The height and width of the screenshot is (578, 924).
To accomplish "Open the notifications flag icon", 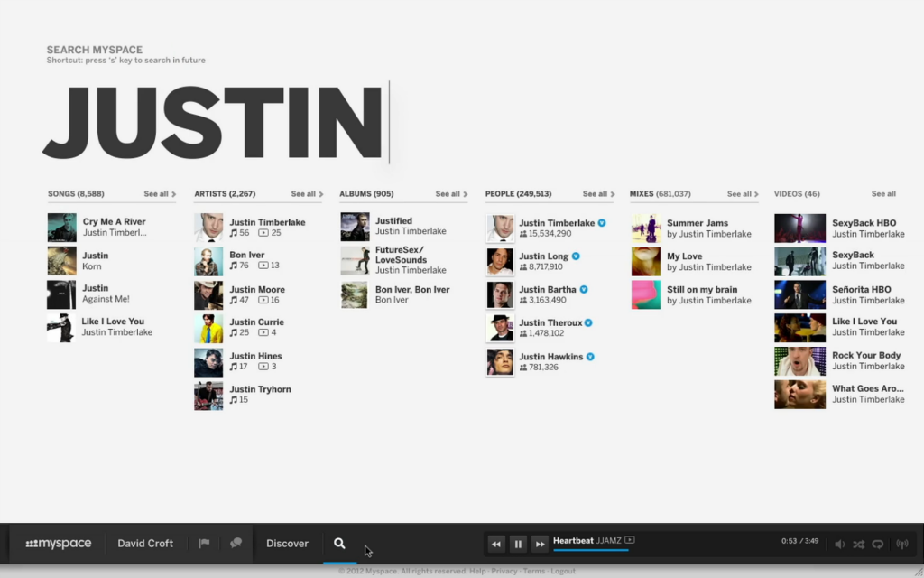I will coord(204,543).
